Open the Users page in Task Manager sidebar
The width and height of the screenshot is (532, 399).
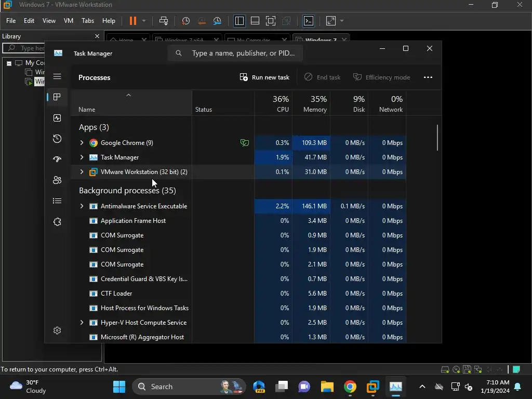57,180
